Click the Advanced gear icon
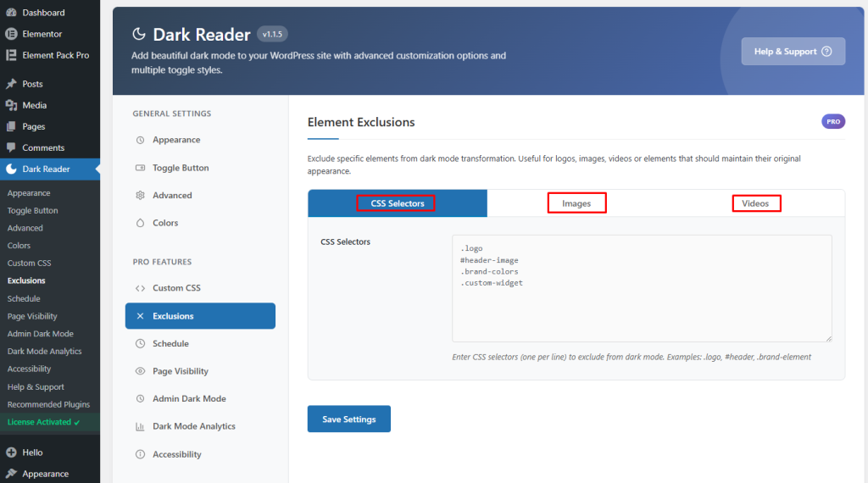The image size is (868, 483). point(140,195)
